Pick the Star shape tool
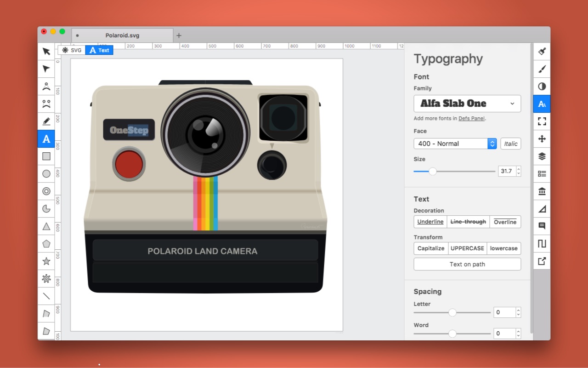588x368 pixels. [x=46, y=261]
